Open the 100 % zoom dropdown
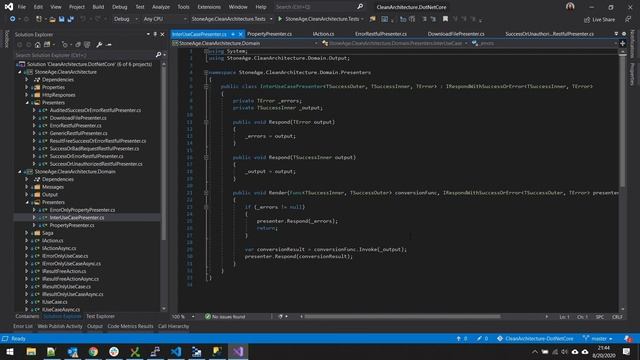The image size is (640, 360). click(183, 316)
